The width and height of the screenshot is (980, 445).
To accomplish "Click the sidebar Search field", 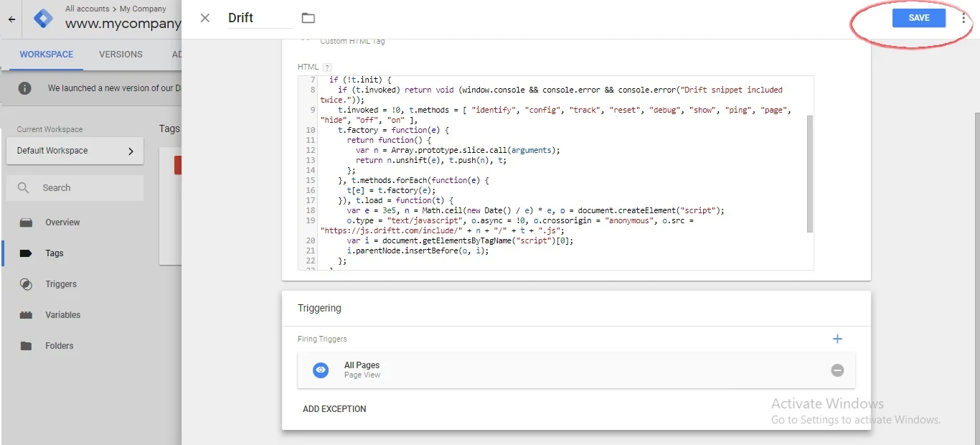I will [x=75, y=188].
